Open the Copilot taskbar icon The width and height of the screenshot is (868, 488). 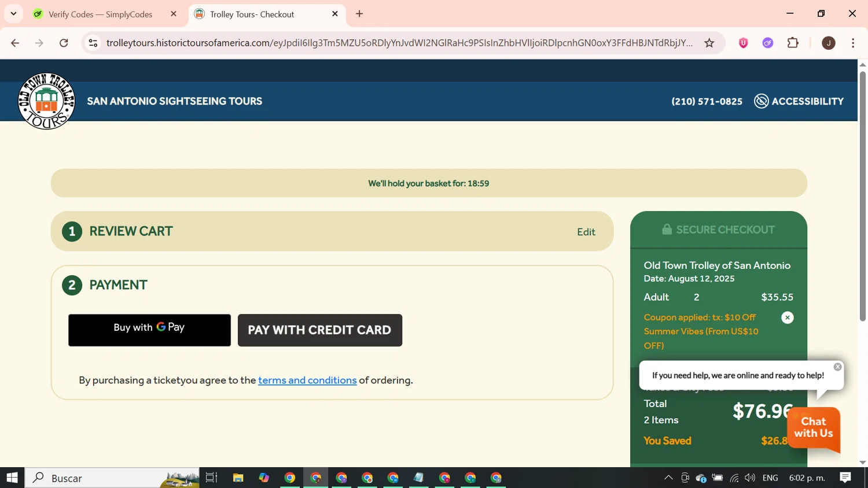tap(264, 478)
